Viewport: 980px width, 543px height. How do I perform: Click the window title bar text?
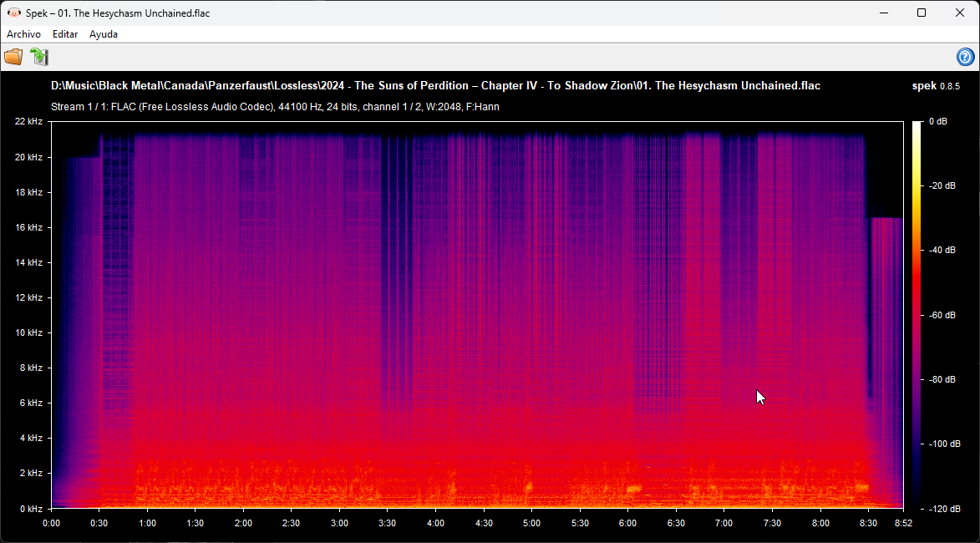point(118,13)
